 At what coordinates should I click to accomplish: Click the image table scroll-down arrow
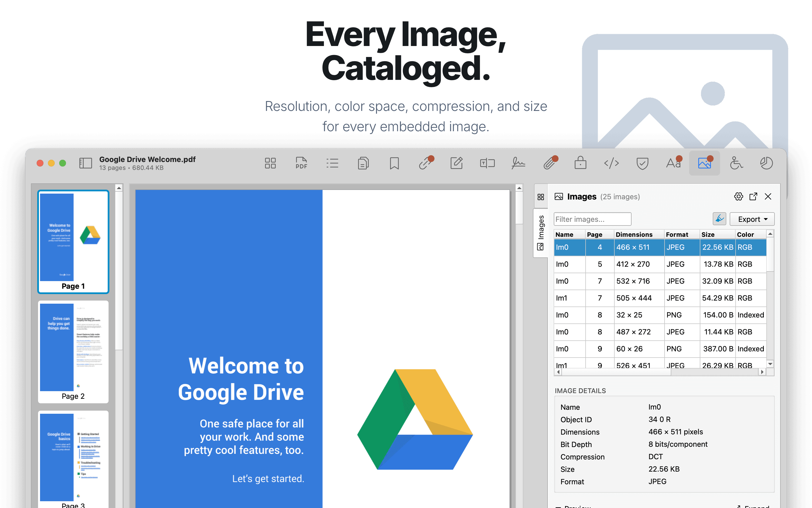coord(770,364)
